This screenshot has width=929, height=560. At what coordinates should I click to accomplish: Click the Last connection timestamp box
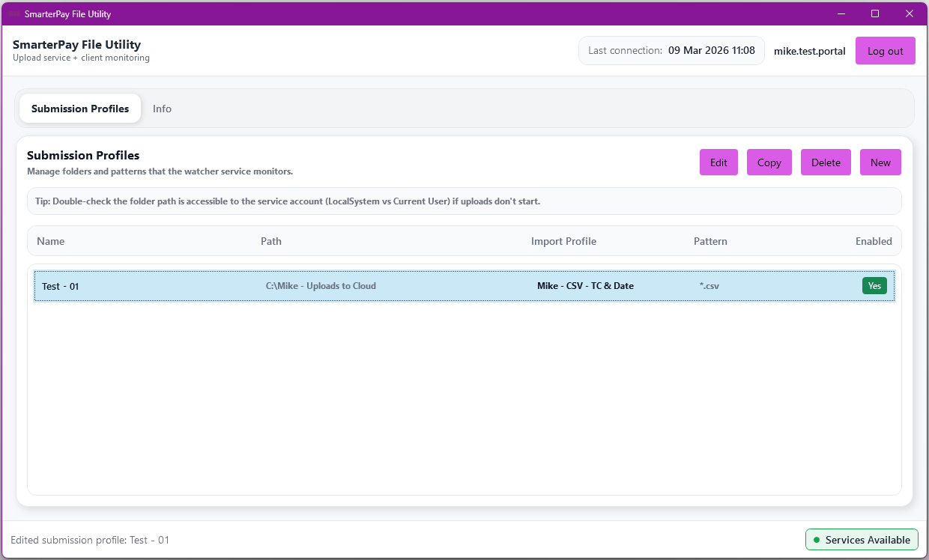(x=671, y=51)
